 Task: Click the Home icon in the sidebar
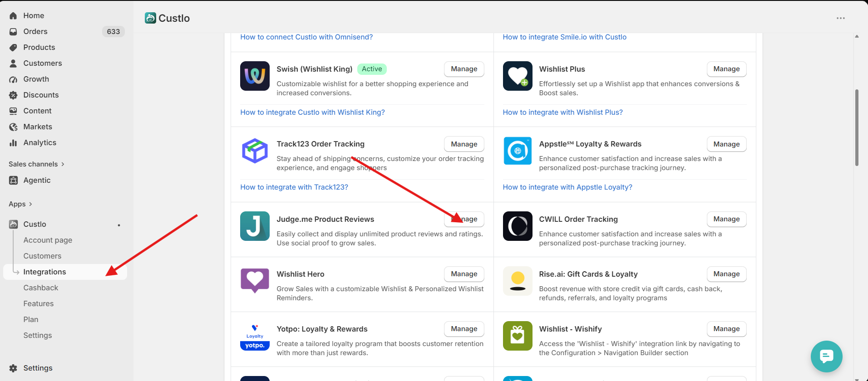[x=13, y=16]
